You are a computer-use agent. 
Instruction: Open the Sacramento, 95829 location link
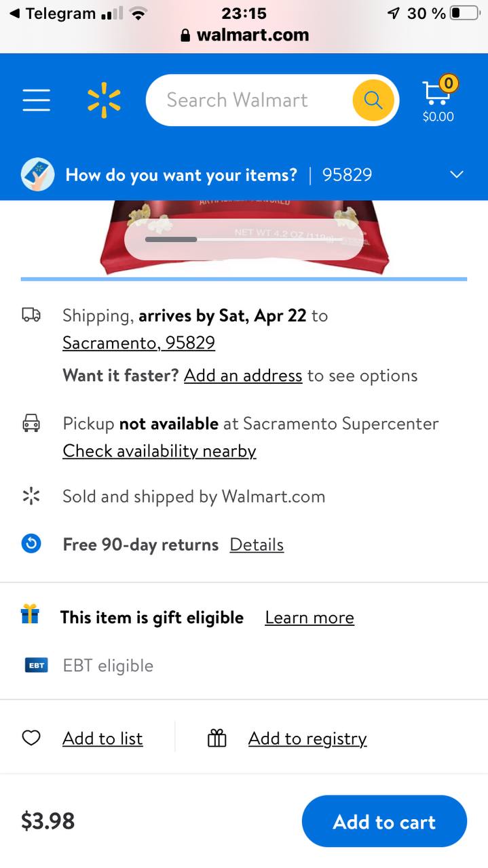point(138,343)
